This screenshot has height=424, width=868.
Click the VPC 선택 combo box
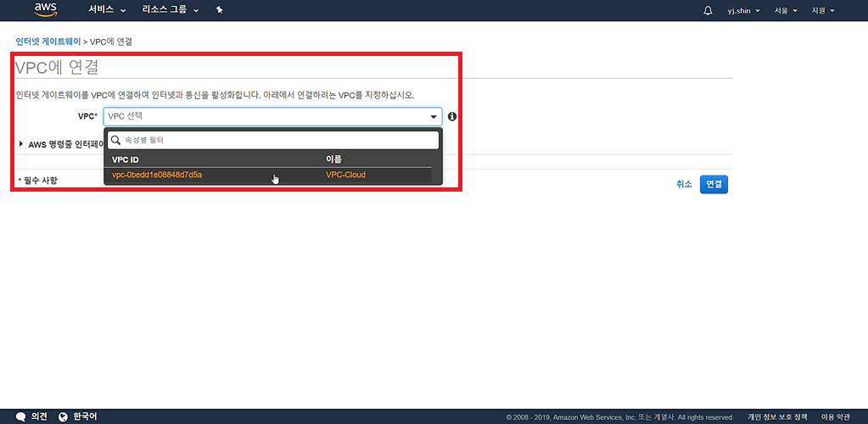pos(272,116)
